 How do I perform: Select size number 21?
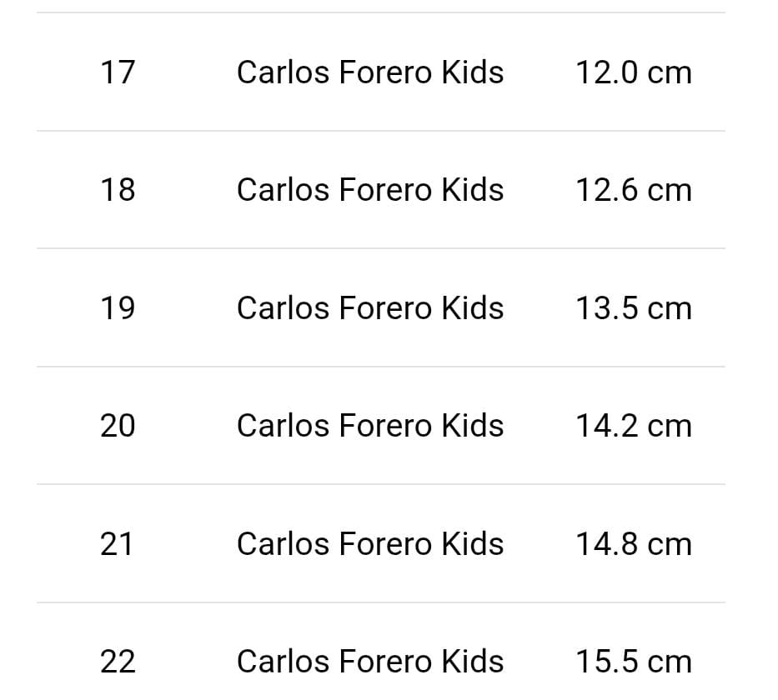point(117,544)
